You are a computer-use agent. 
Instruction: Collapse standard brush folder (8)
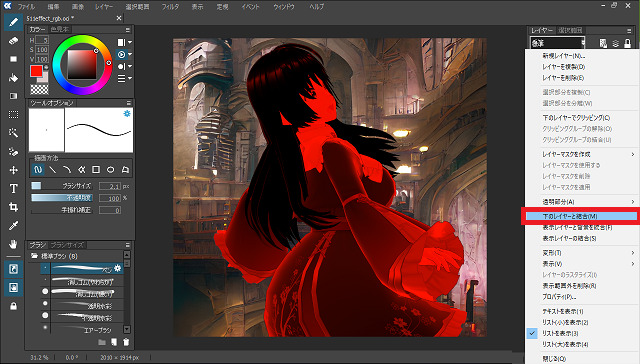[x=34, y=256]
